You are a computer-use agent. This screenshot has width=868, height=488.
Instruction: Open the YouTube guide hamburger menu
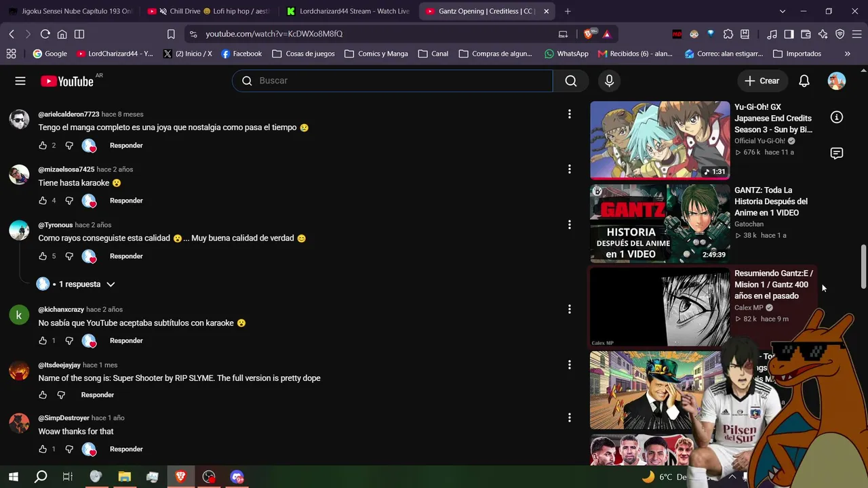coord(20,81)
